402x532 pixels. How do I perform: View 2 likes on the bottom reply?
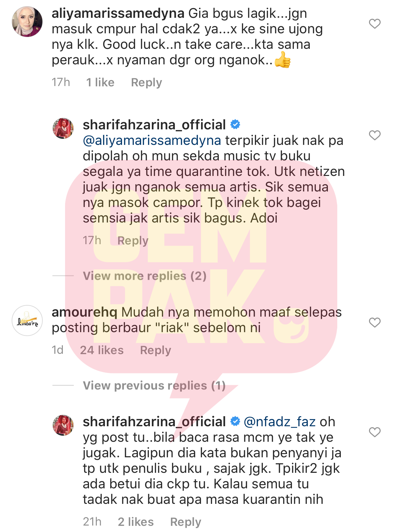(x=136, y=522)
